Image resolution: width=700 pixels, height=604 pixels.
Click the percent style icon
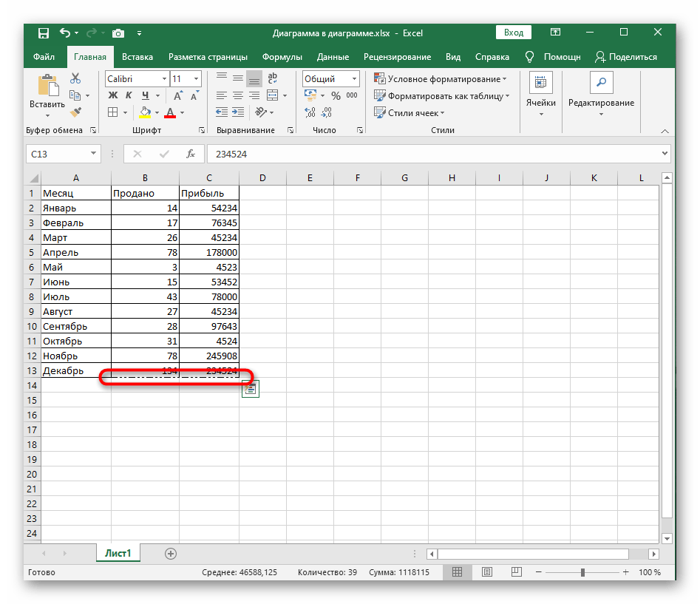[336, 95]
